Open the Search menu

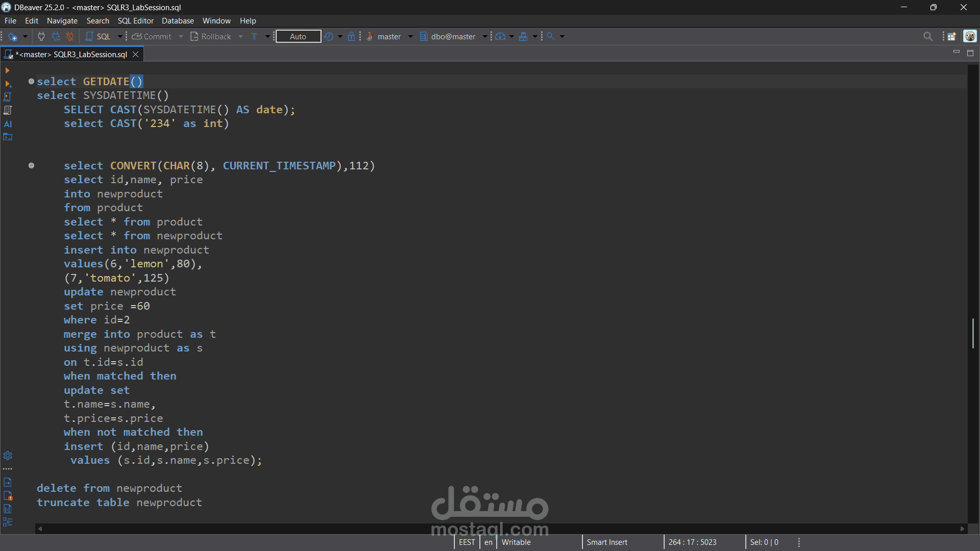[98, 21]
